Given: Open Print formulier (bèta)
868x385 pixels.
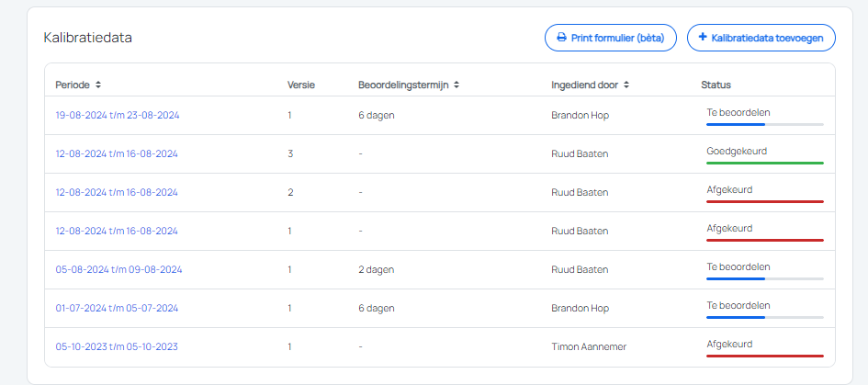Looking at the screenshot, I should tap(611, 38).
